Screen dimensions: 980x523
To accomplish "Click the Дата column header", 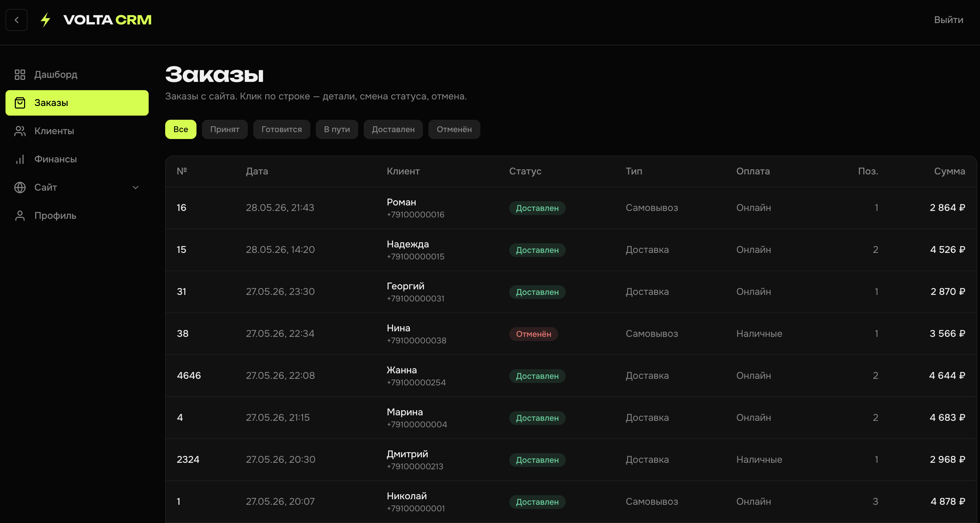I will [x=257, y=171].
